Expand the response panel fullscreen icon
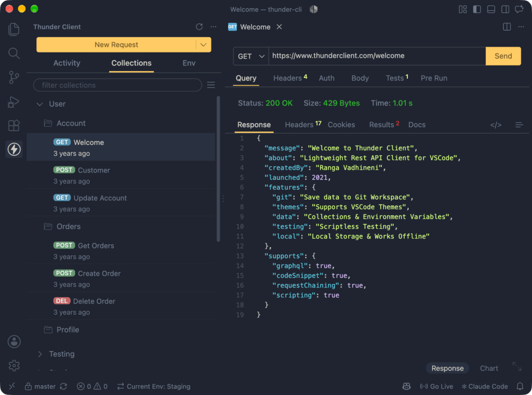 [517, 366]
